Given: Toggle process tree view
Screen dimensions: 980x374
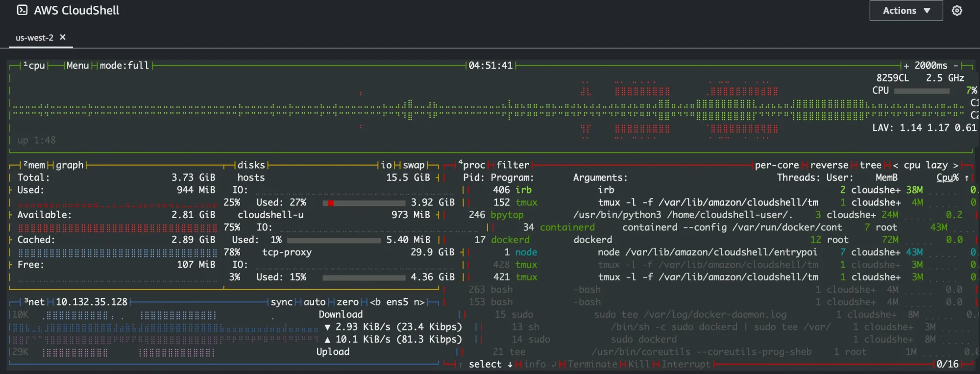Looking at the screenshot, I should 870,165.
